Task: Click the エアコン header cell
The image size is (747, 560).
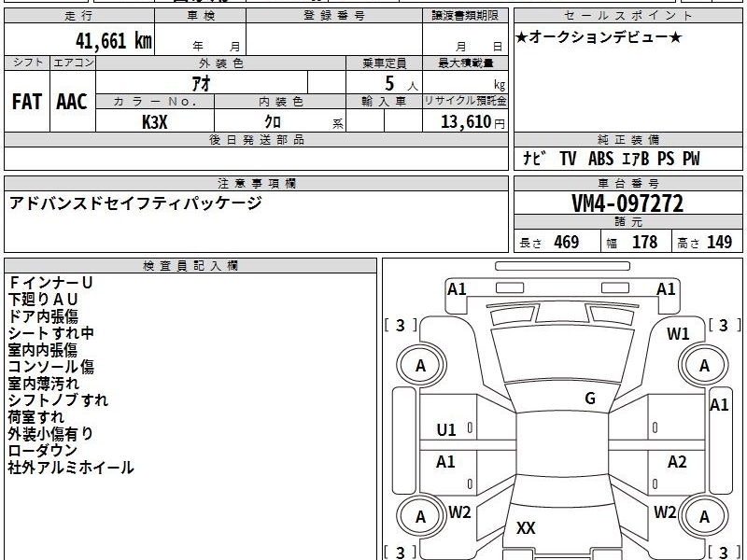Action: [73, 63]
